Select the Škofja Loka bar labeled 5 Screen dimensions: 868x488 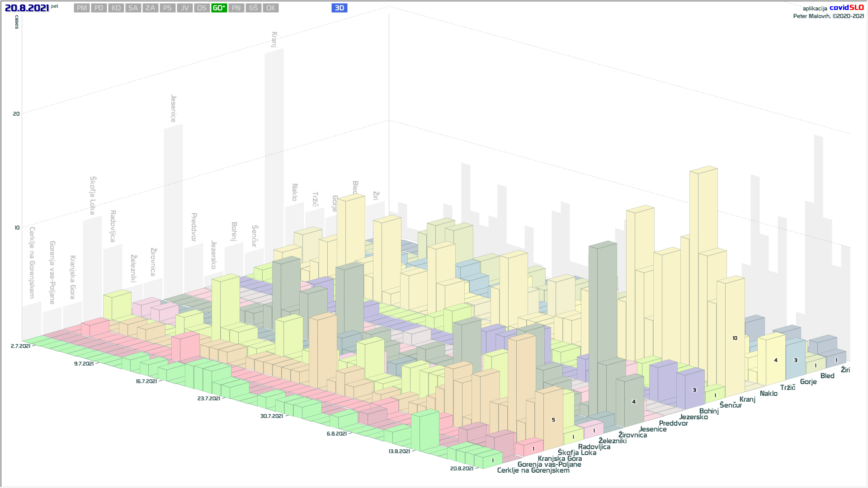[553, 420]
